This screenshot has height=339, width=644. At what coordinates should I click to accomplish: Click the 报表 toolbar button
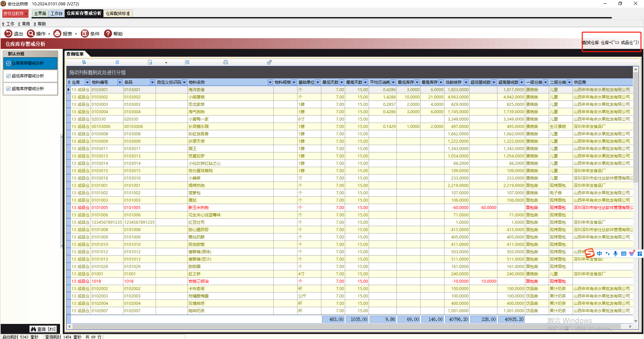click(x=65, y=33)
